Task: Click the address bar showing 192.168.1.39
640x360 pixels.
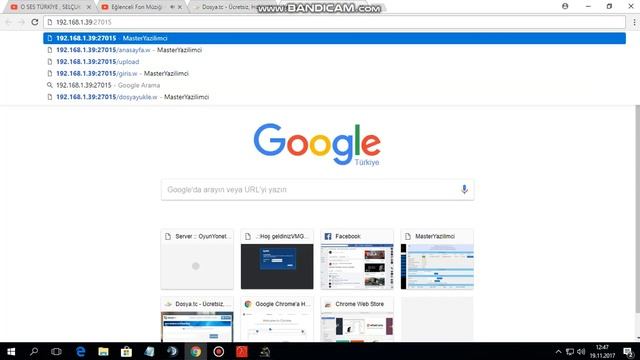Action: tap(334, 22)
